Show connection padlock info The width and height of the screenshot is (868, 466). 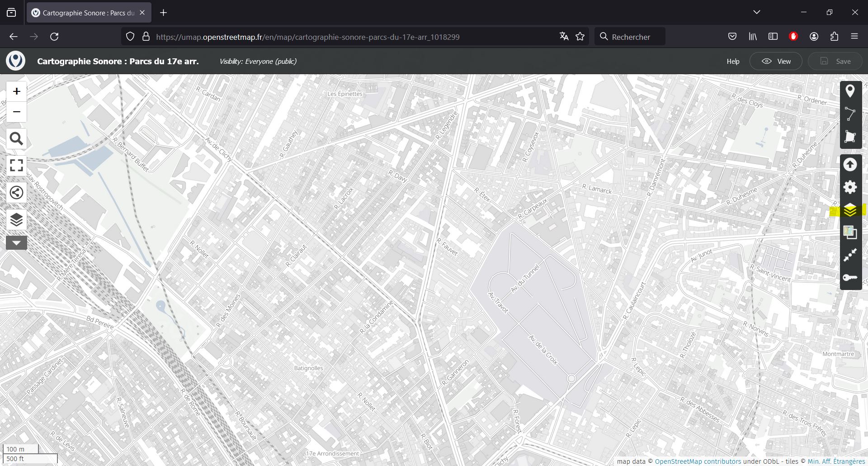(146, 37)
